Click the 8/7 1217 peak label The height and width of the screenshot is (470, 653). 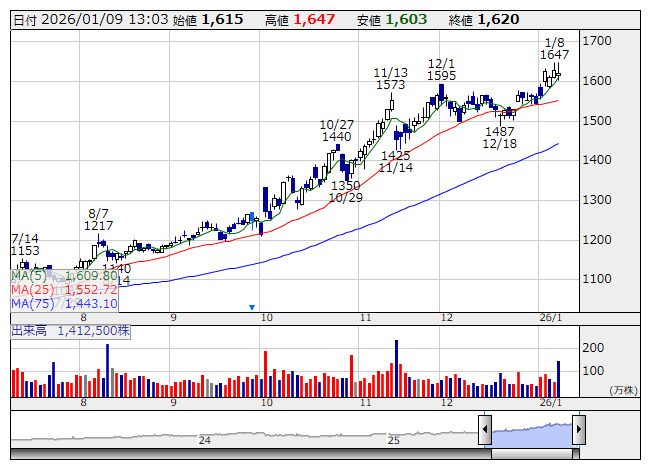coord(98,219)
